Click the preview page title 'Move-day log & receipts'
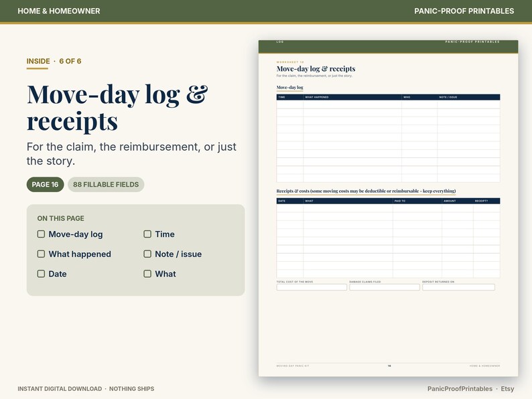The image size is (532, 399). pyautogui.click(x=316, y=69)
